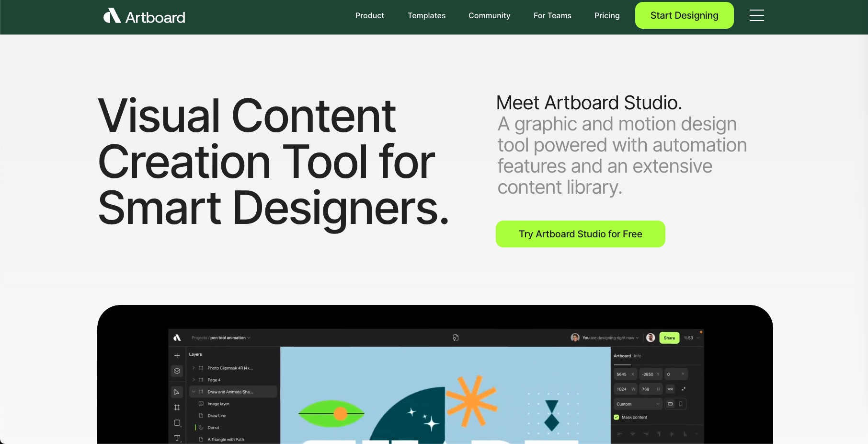Open the Custom size preset dropdown
Viewport: 868px width, 444px height.
coord(638,404)
